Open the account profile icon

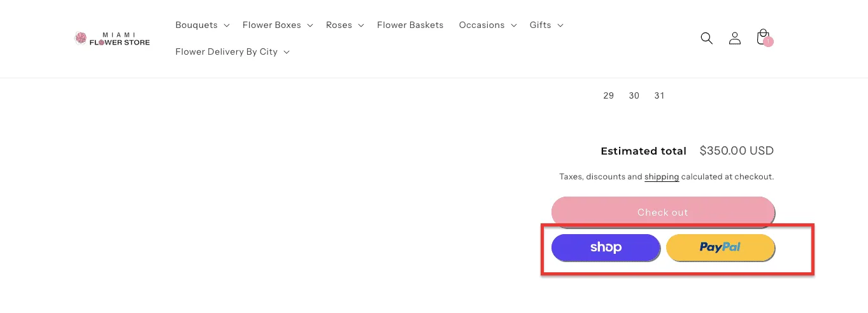pyautogui.click(x=735, y=38)
